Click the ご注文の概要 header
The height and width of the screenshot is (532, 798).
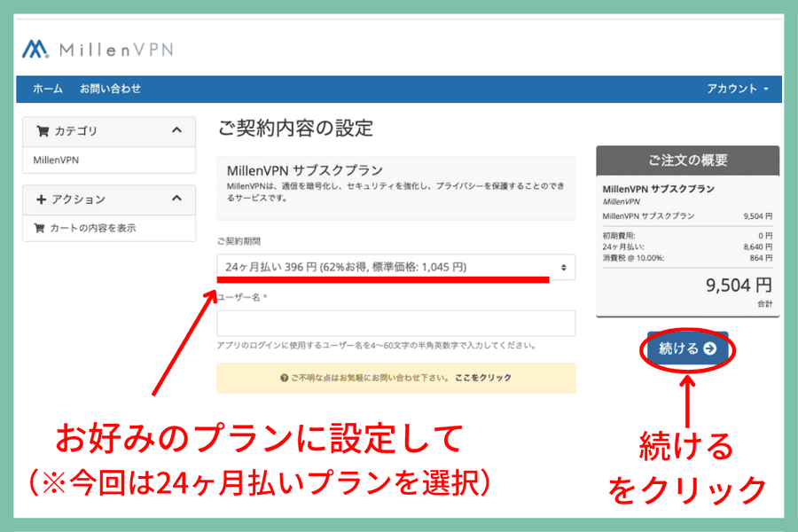tap(687, 160)
